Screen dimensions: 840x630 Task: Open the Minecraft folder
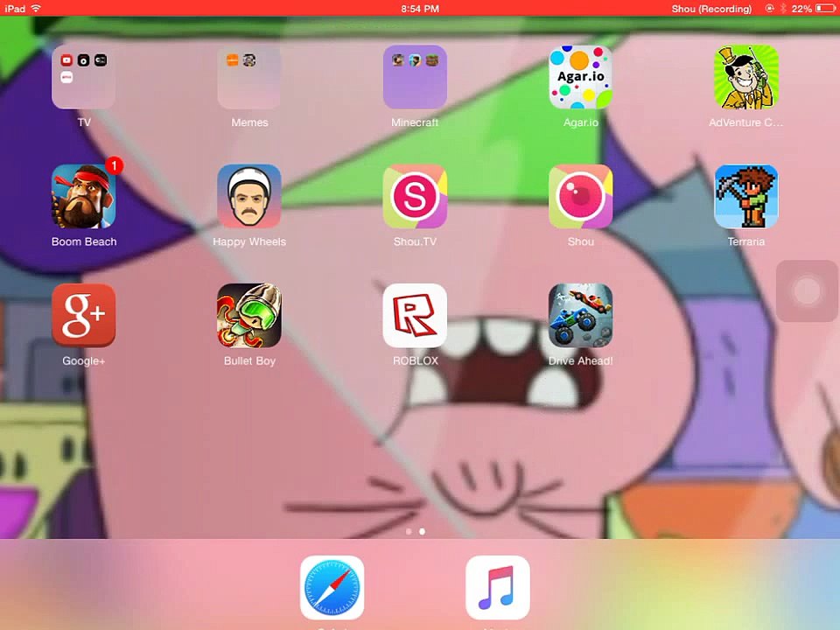click(415, 77)
